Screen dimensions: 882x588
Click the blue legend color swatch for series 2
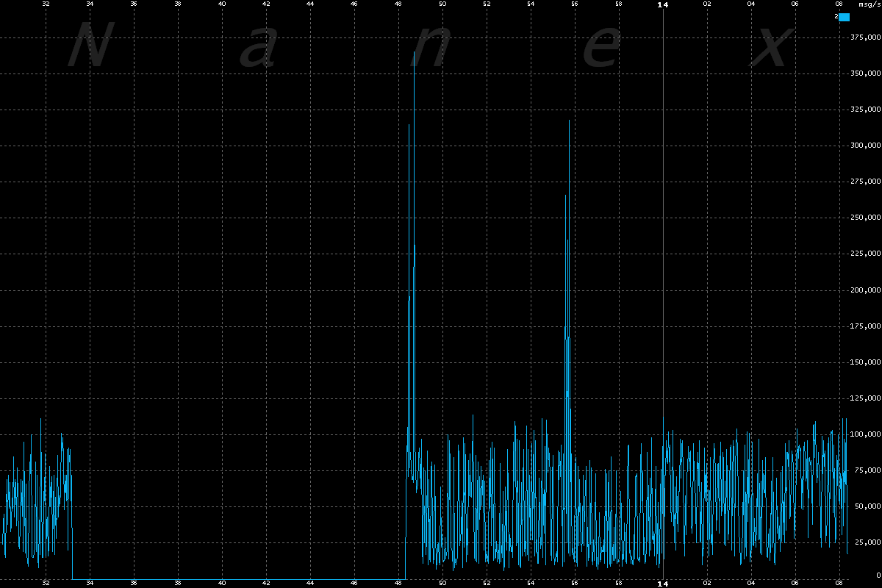845,17
